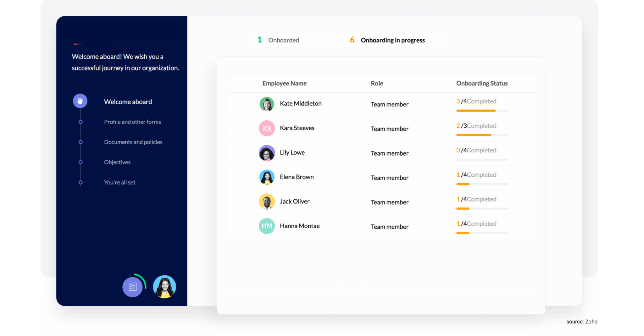644x336 pixels.
Task: Open the checklist icon at sidebar bottom
Action: pos(133,287)
